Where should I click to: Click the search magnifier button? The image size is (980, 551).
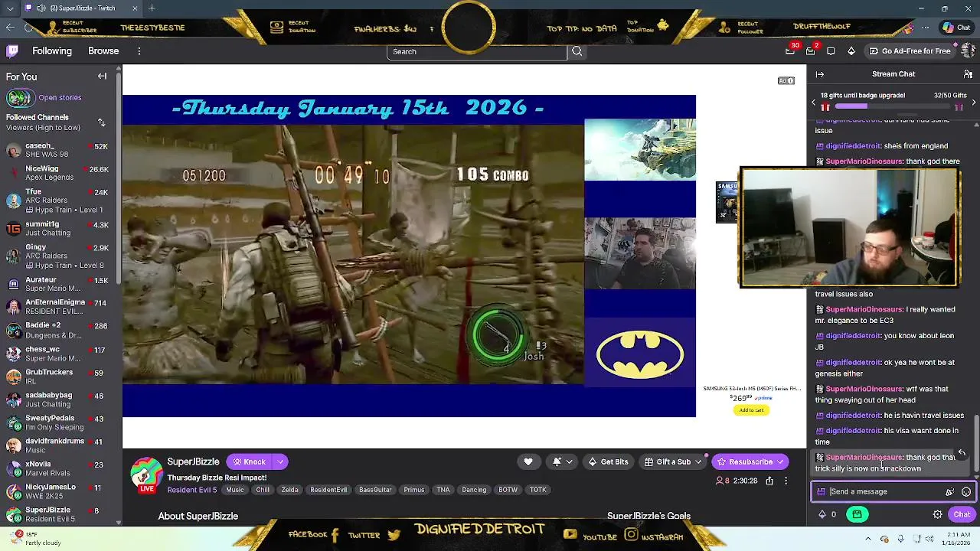click(577, 51)
